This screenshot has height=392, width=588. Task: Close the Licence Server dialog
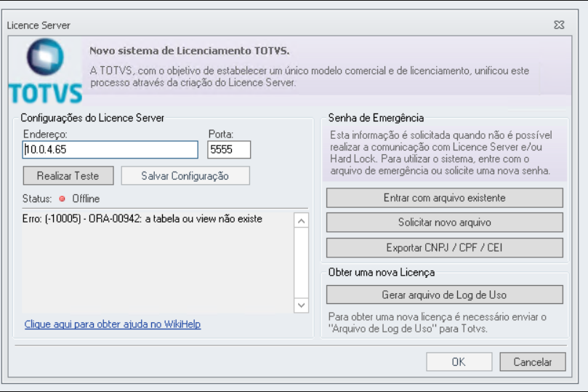559,25
